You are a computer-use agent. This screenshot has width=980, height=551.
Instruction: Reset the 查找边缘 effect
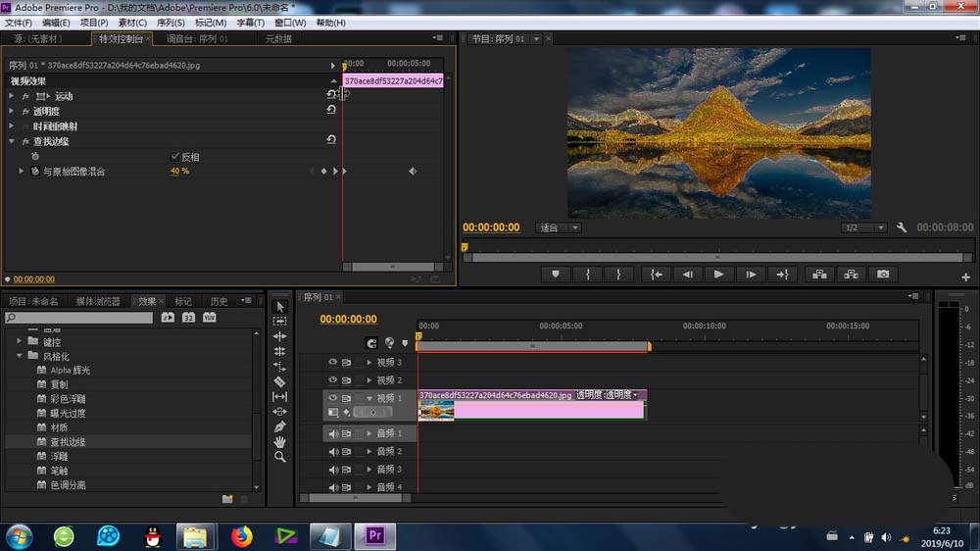[331, 141]
